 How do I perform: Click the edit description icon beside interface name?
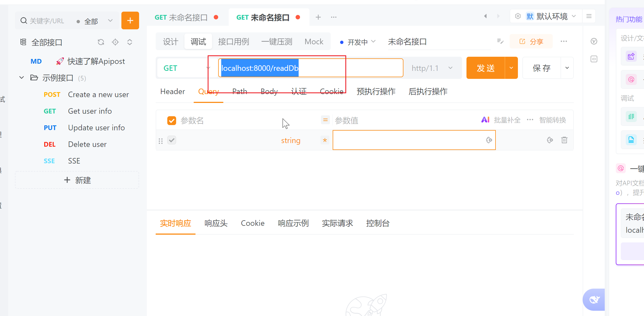pyautogui.click(x=500, y=42)
